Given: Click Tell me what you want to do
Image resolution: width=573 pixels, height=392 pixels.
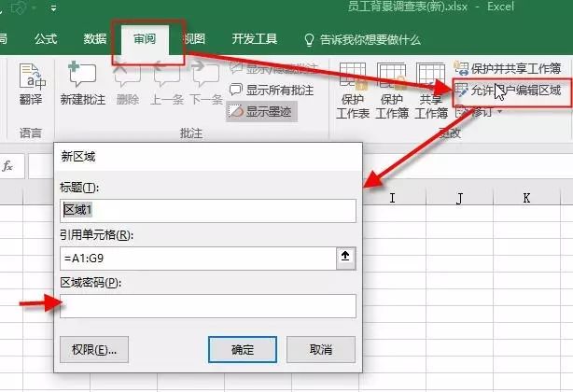Looking at the screenshot, I should point(363,39).
